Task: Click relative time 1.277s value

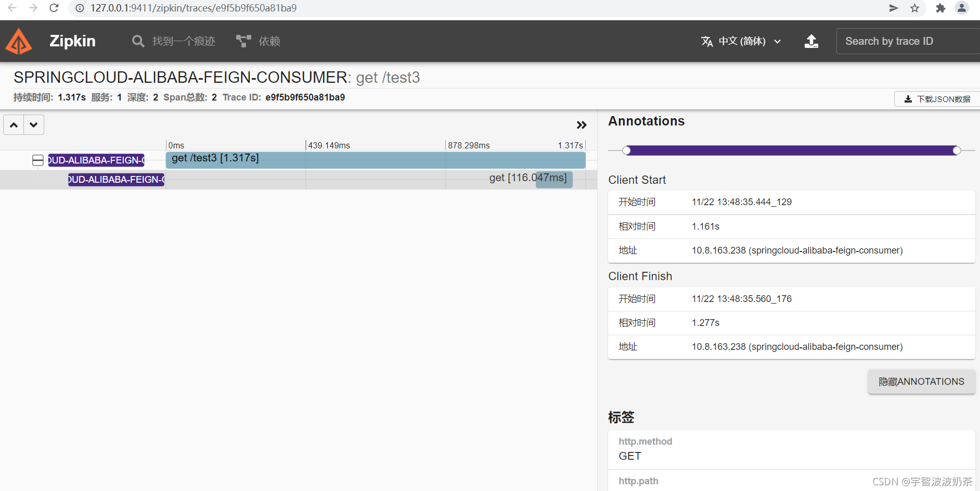Action: click(705, 323)
